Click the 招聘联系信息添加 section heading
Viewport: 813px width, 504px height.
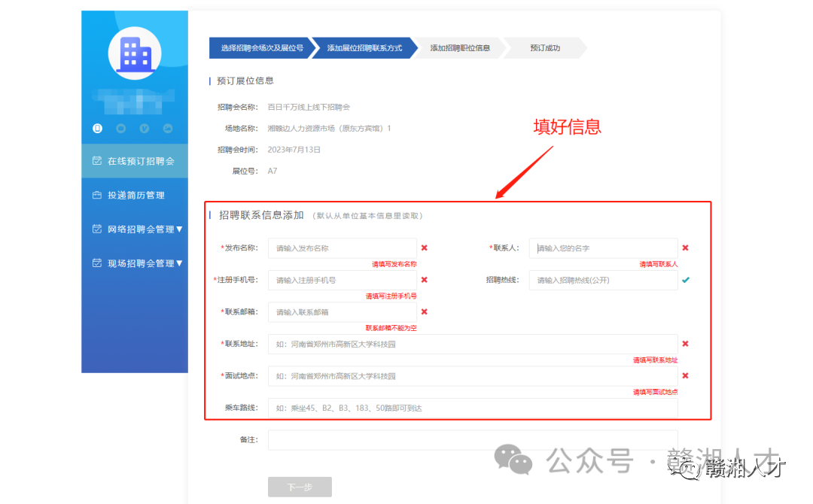261,215
